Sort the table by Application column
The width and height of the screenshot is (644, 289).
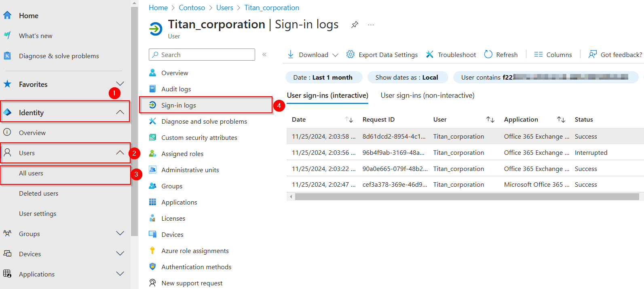[x=561, y=120]
